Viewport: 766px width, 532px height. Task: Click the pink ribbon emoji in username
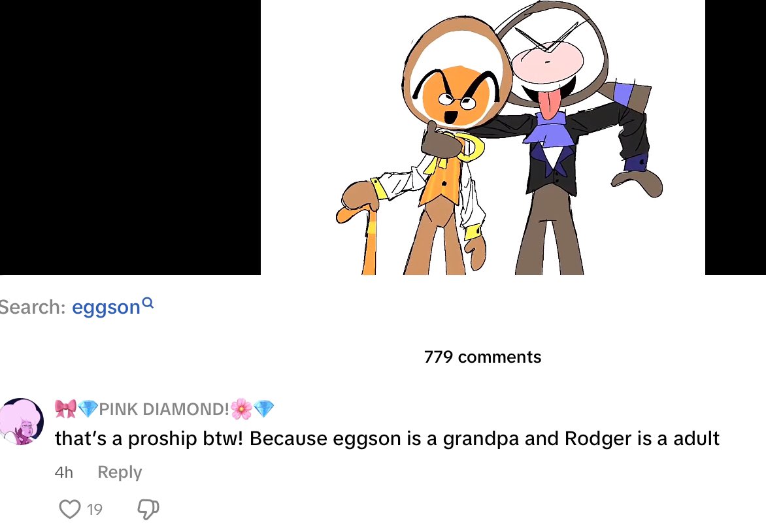[x=65, y=409]
